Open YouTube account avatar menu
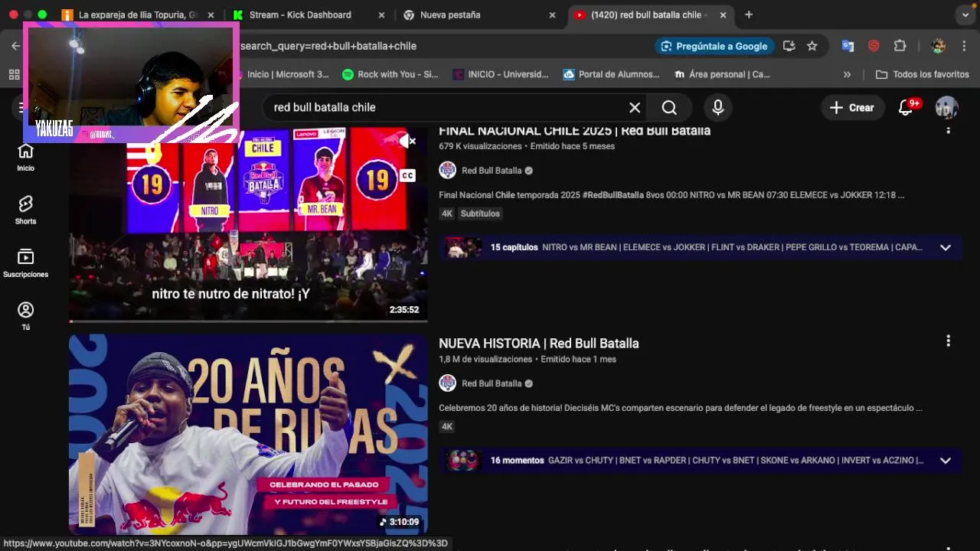 pos(947,108)
